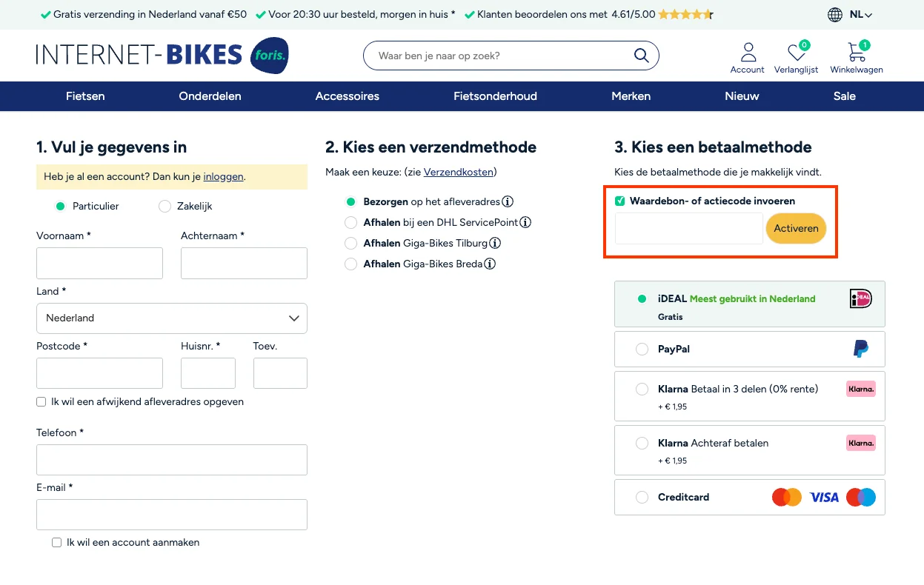
Task: Click the search magnifier icon
Action: (641, 55)
